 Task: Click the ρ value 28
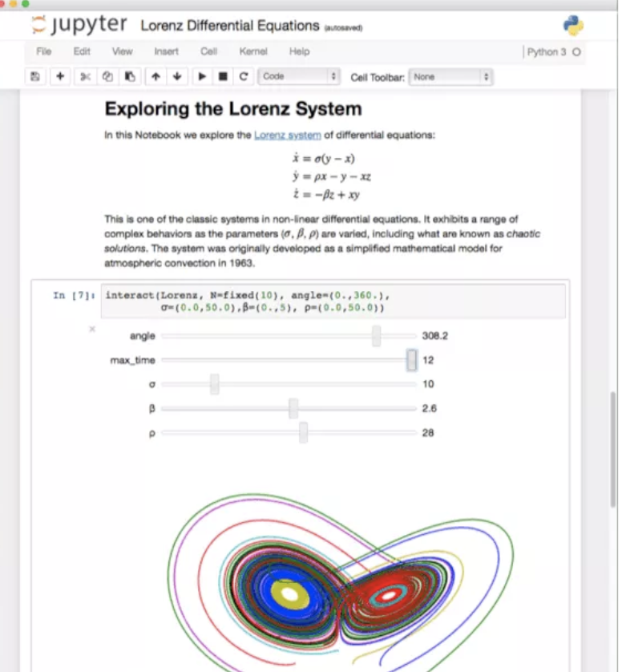click(428, 433)
